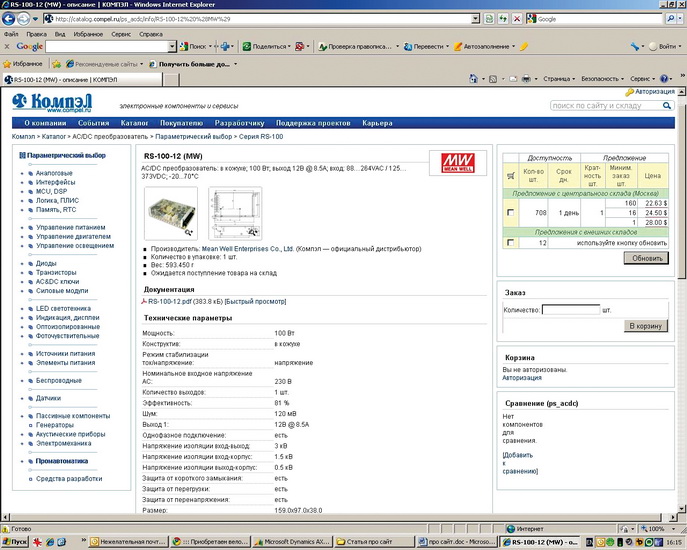Click Добавить к сравнению link
The height and width of the screenshot is (550, 687).
click(x=519, y=463)
